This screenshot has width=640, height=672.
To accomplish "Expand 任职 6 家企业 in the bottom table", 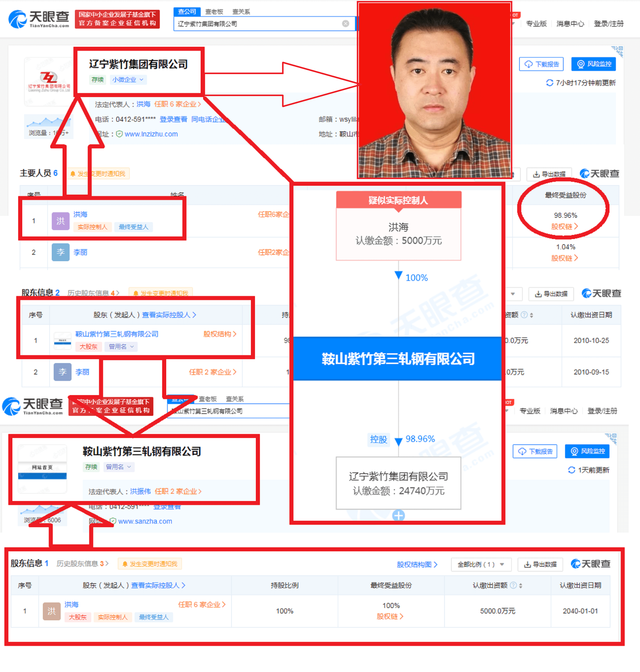I will click(x=202, y=605).
